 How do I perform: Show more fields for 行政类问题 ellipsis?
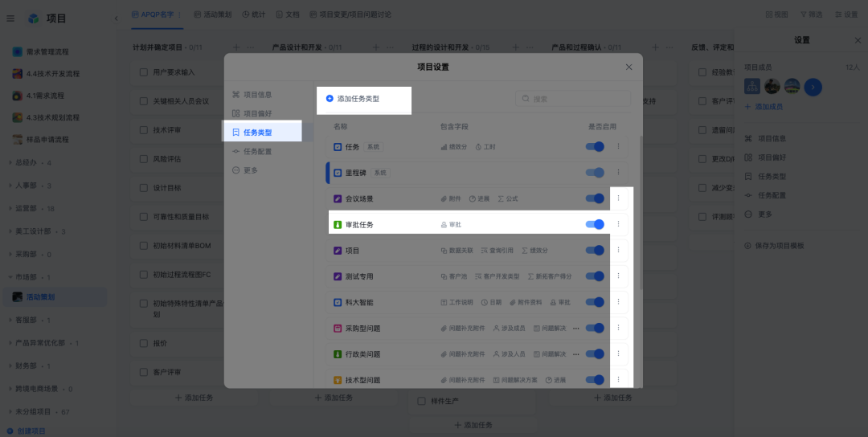pos(575,354)
